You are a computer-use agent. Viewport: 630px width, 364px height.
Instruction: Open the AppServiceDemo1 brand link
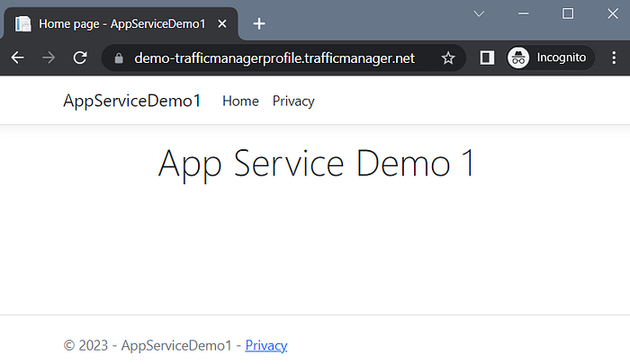[131, 101]
